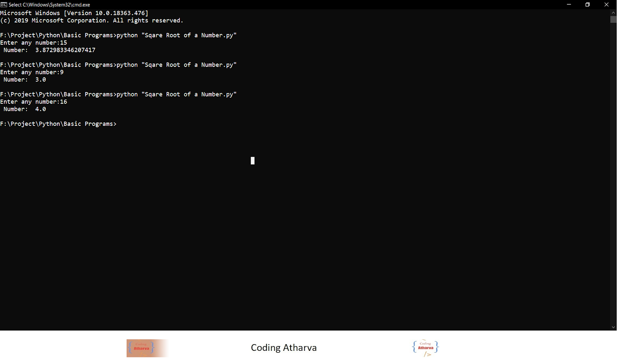This screenshot has width=620, height=364.
Task: Click the line Enter any number:15
Action: coord(33,43)
